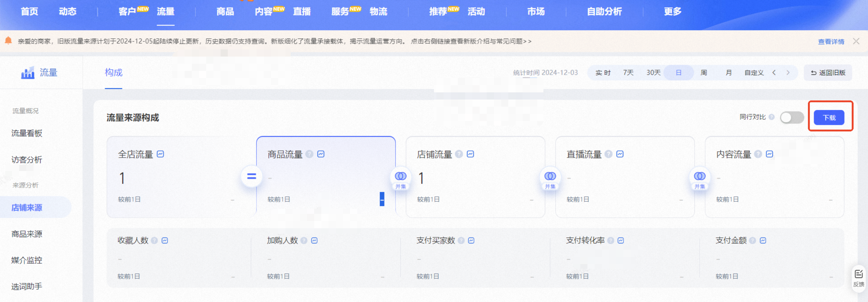The height and width of the screenshot is (302, 868).
Task: Show help tooltip beside 同行对比
Action: point(772,117)
